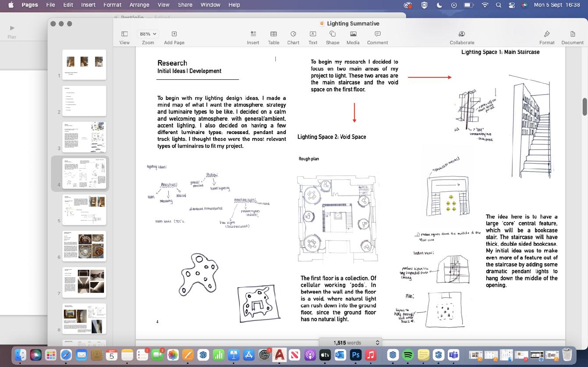Select page 2 thumbnail
This screenshot has height=367, width=588.
84,101
